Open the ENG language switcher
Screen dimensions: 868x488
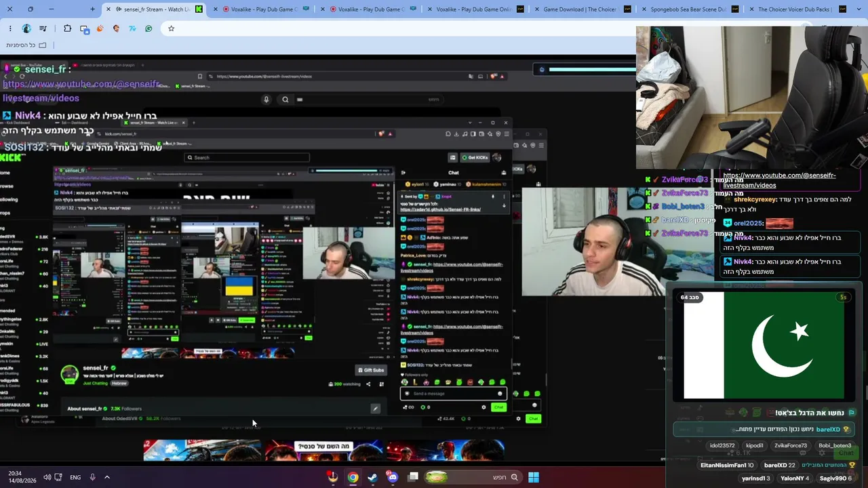pos(75,477)
